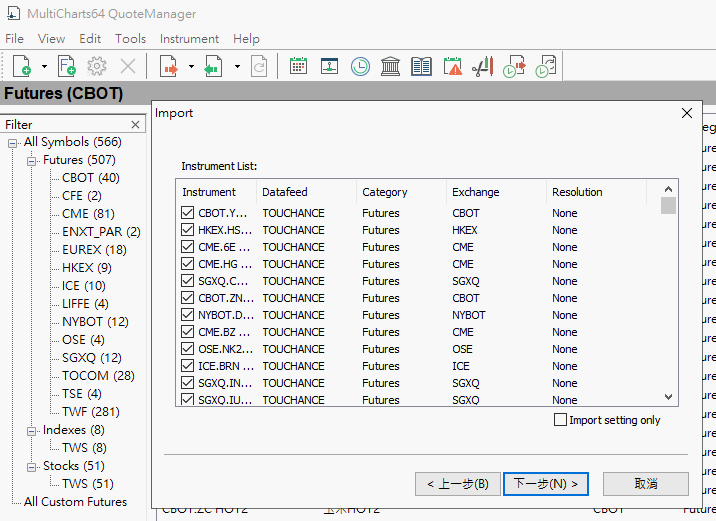The image size is (716, 521).
Task: Click the Add Custom Futures icon
Action: 67,66
